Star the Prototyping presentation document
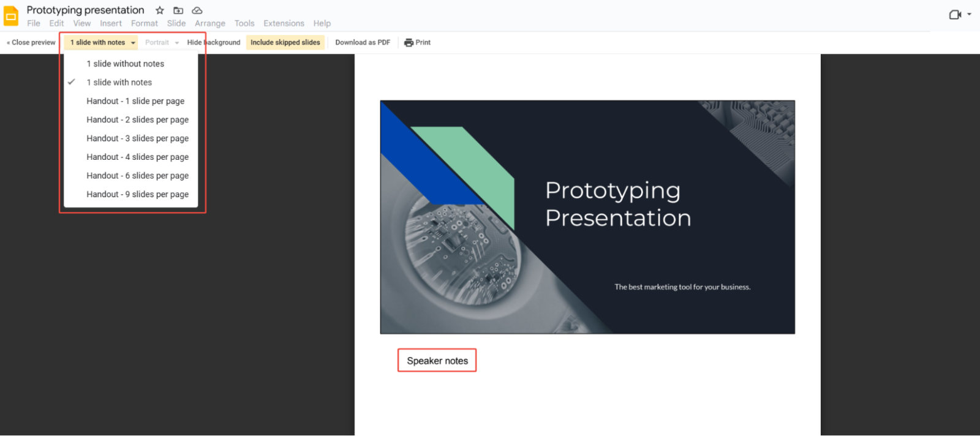Screen dimensions: 980x436 click(x=160, y=10)
